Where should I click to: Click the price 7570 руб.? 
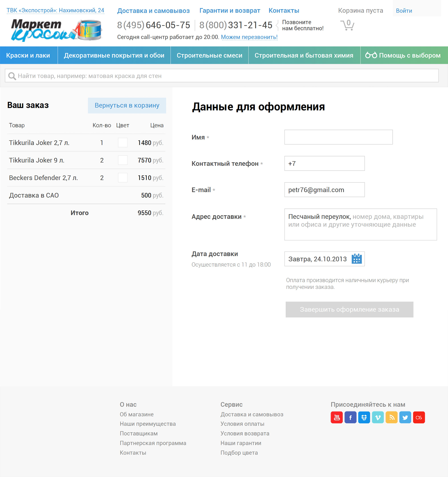tap(151, 160)
